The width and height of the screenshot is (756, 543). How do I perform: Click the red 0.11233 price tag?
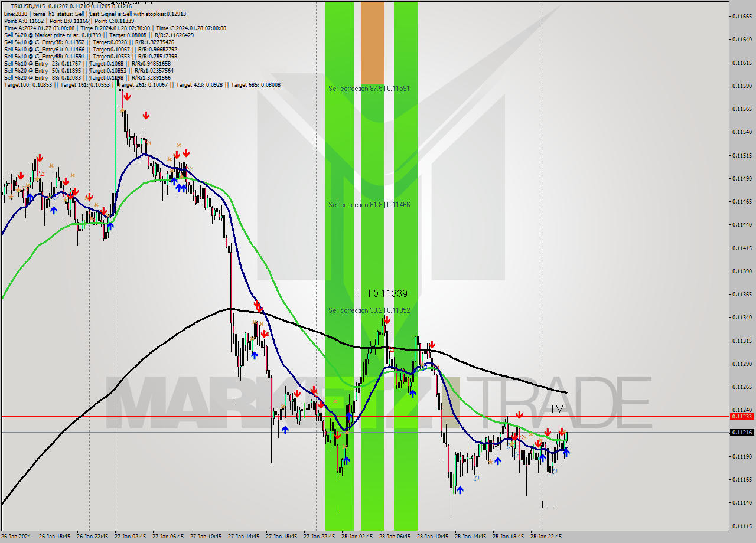pyautogui.click(x=742, y=416)
